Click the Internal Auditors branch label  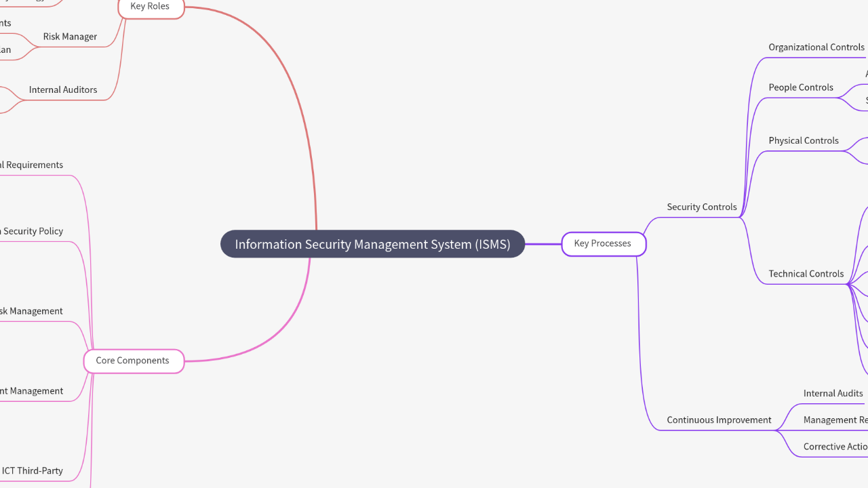63,89
